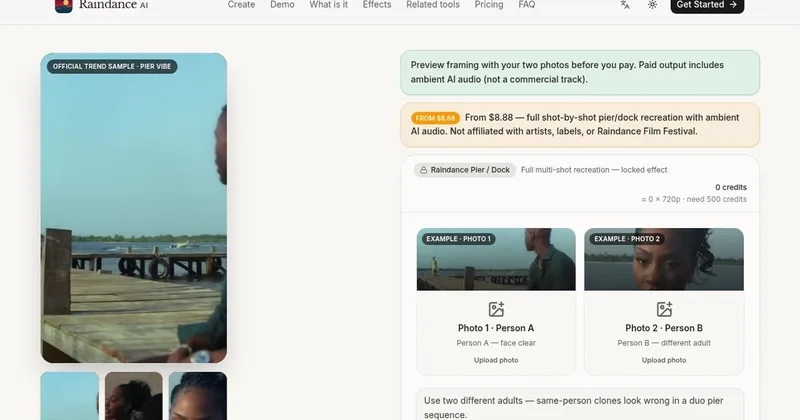Screen dimensions: 800x420
Task: Click the Photo 2 · Person B heading
Action: pos(664,328)
